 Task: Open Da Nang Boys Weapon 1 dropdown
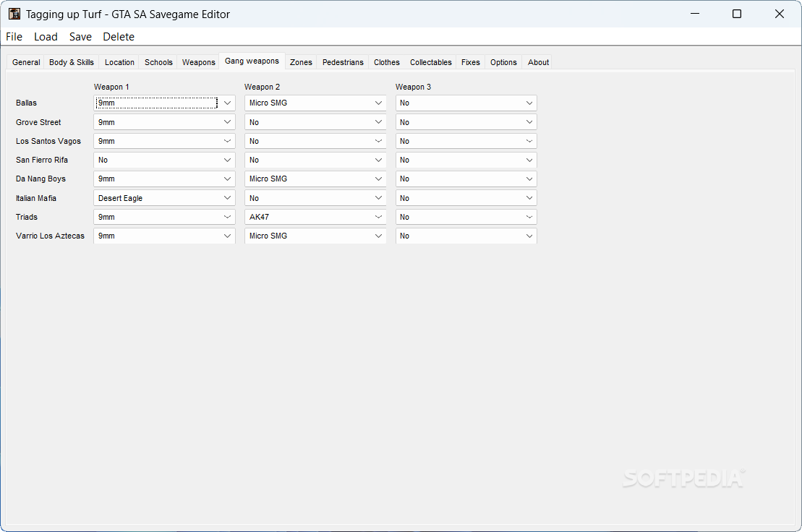click(164, 179)
